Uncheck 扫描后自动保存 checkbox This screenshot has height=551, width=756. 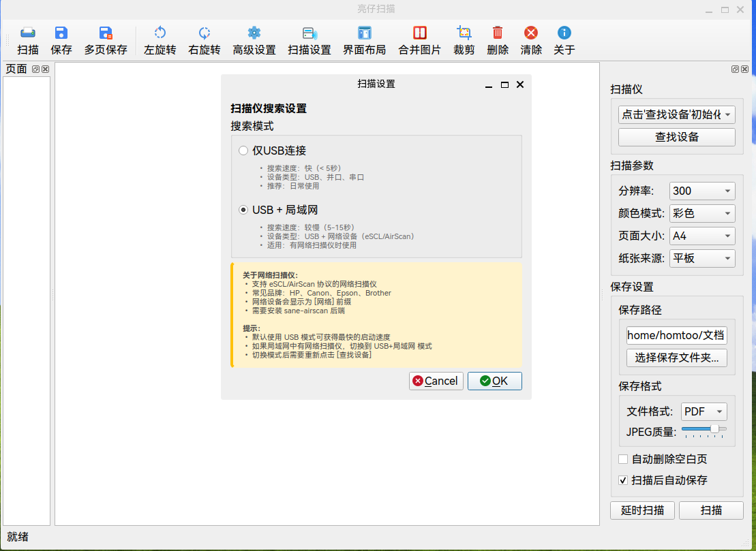[x=623, y=480]
